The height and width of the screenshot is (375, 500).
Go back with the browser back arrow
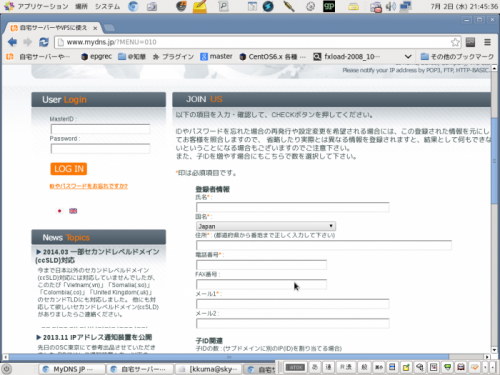[12, 42]
